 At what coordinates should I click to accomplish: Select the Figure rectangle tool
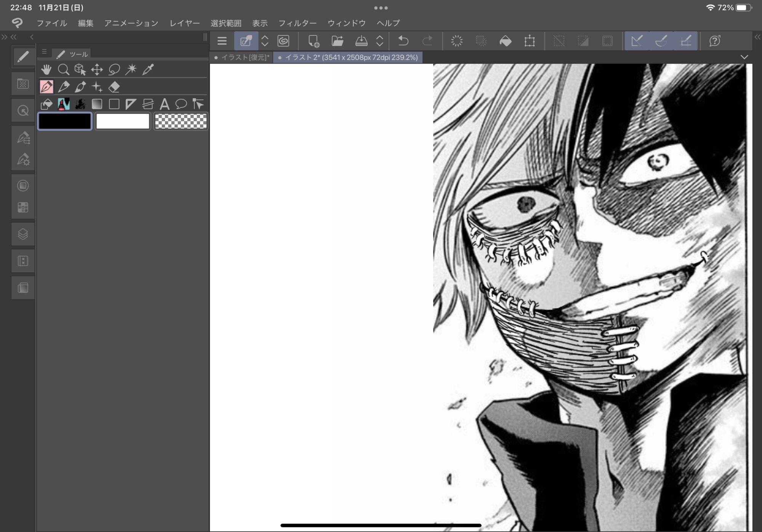tap(114, 104)
